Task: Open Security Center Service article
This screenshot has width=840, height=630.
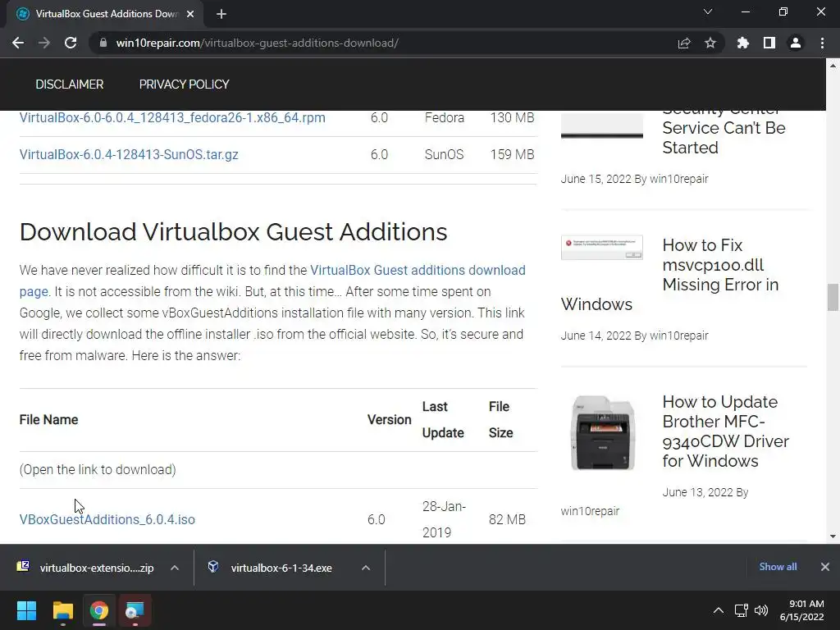Action: click(x=724, y=128)
